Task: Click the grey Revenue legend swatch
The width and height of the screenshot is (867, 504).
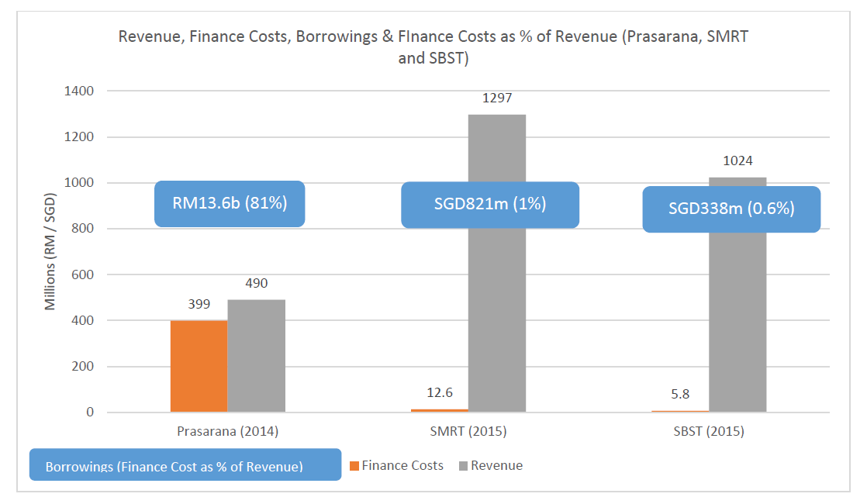Action: click(x=464, y=466)
